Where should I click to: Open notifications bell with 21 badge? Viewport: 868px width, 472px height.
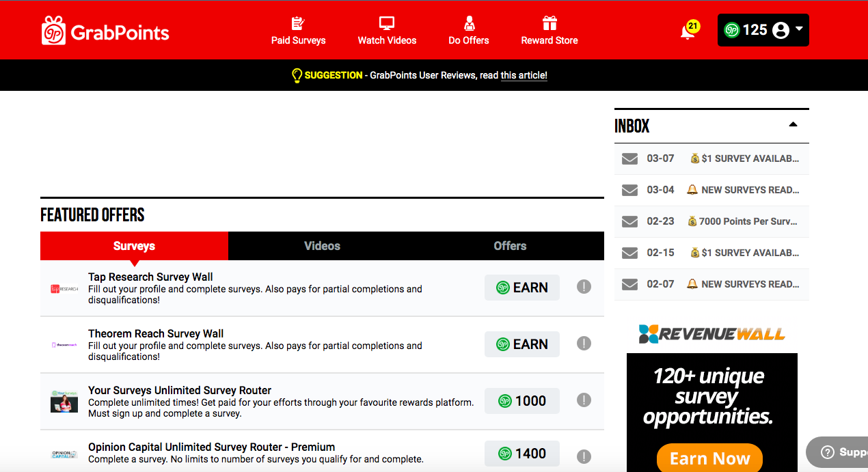click(x=689, y=31)
